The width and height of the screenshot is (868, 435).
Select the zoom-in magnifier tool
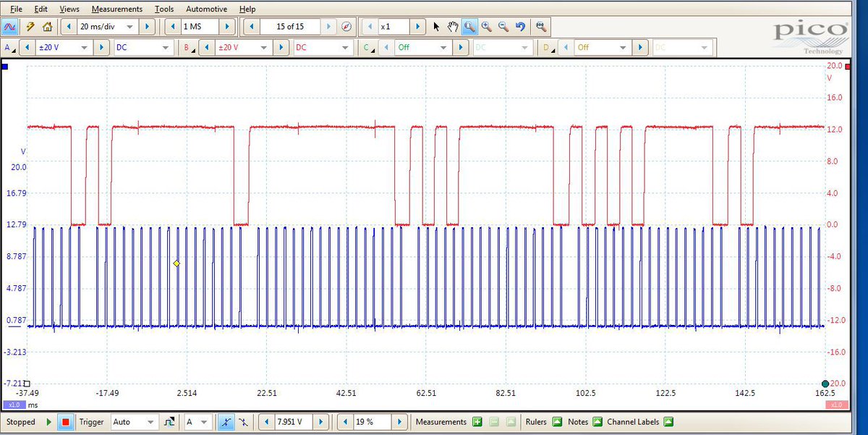pyautogui.click(x=486, y=27)
